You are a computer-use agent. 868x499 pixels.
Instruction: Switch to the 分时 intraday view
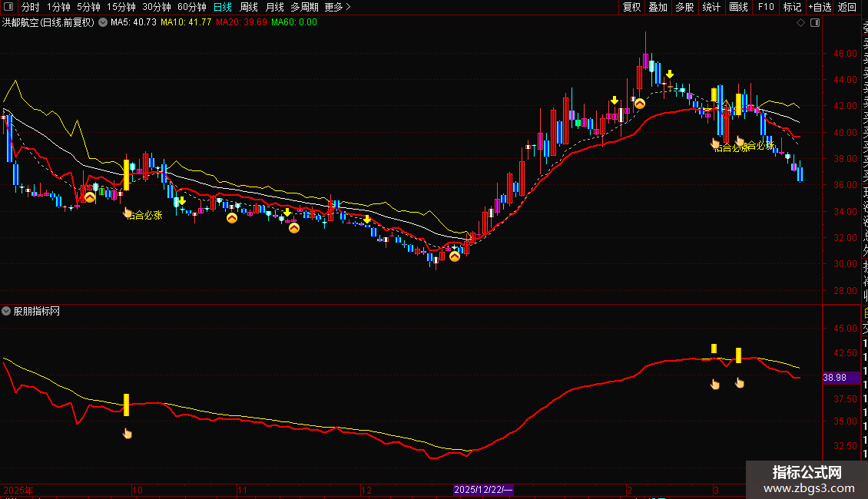point(31,7)
